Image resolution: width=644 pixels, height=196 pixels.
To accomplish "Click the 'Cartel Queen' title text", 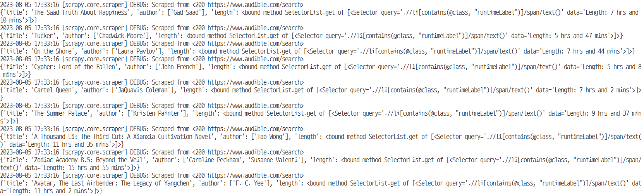I will click(53, 90).
